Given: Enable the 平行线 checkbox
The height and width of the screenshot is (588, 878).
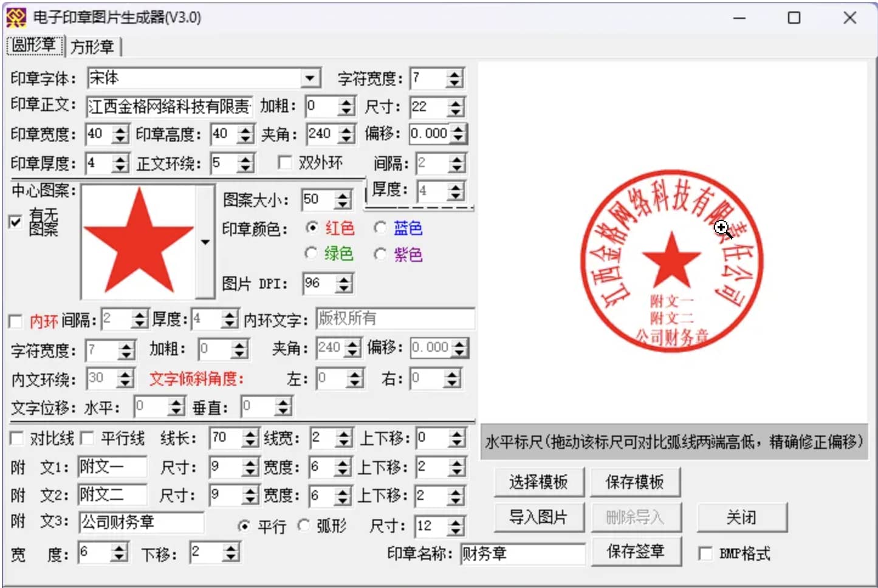Looking at the screenshot, I should pyautogui.click(x=87, y=438).
